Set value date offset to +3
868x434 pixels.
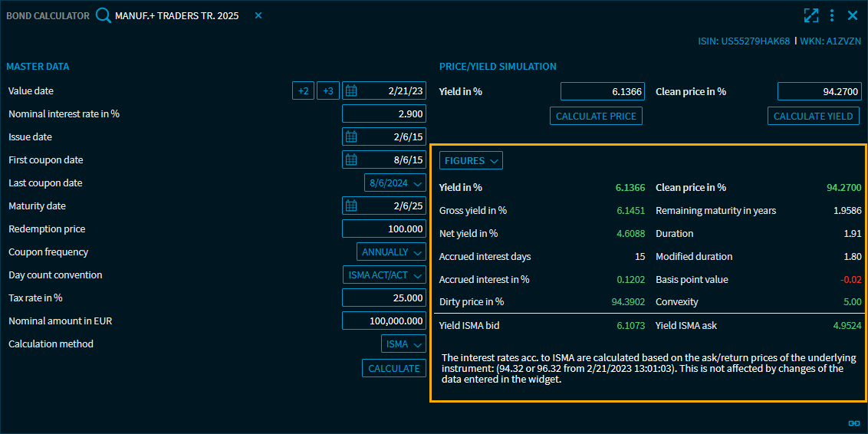(328, 91)
